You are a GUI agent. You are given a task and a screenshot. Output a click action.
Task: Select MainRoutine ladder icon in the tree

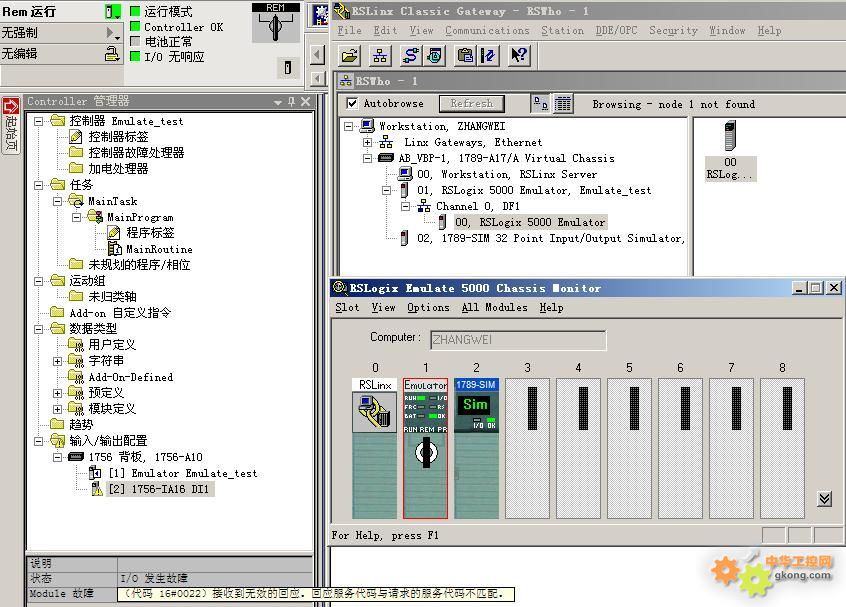[x=114, y=249]
